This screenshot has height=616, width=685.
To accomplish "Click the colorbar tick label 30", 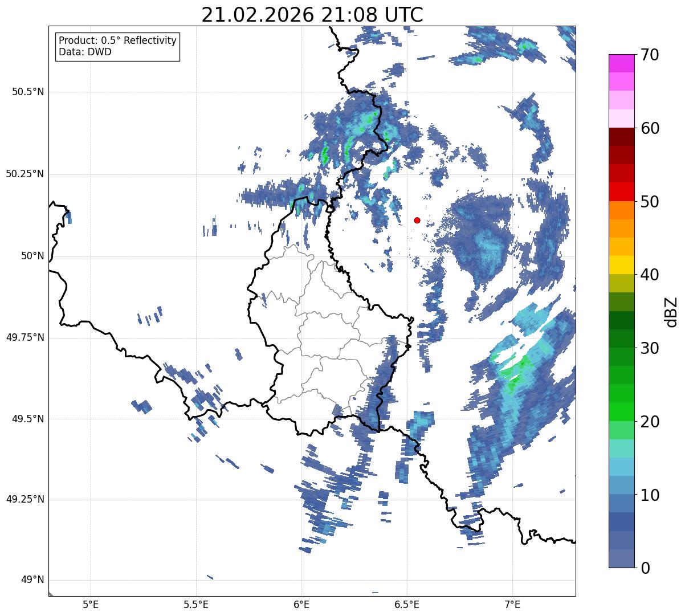I will (650, 348).
